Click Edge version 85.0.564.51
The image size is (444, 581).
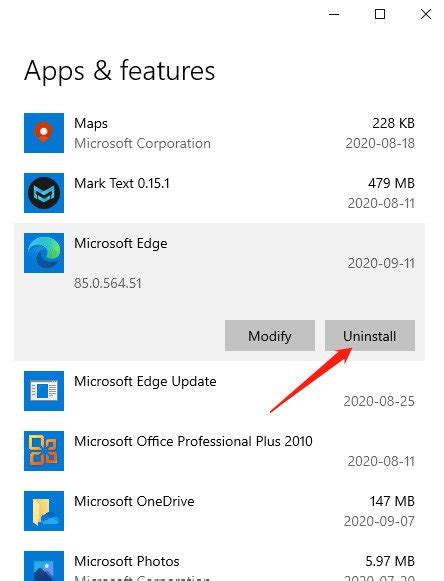pyautogui.click(x=107, y=283)
